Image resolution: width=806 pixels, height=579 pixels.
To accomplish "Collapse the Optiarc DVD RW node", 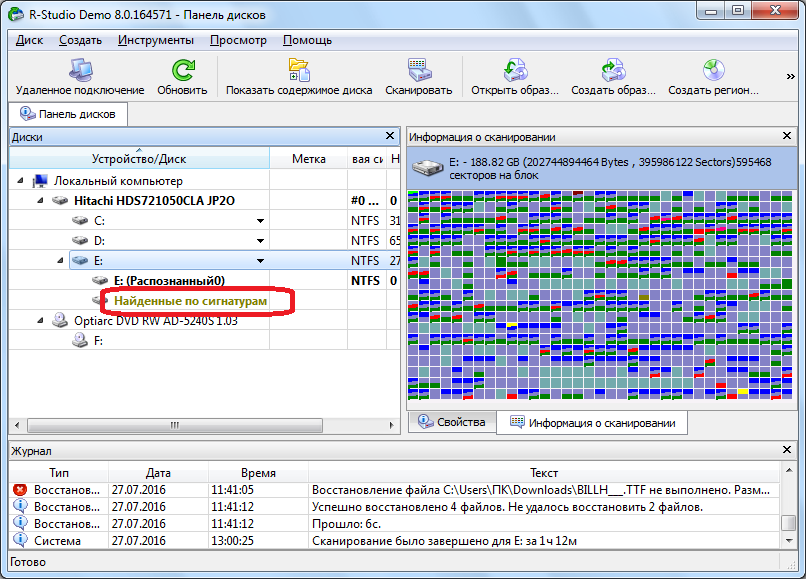I will point(41,320).
